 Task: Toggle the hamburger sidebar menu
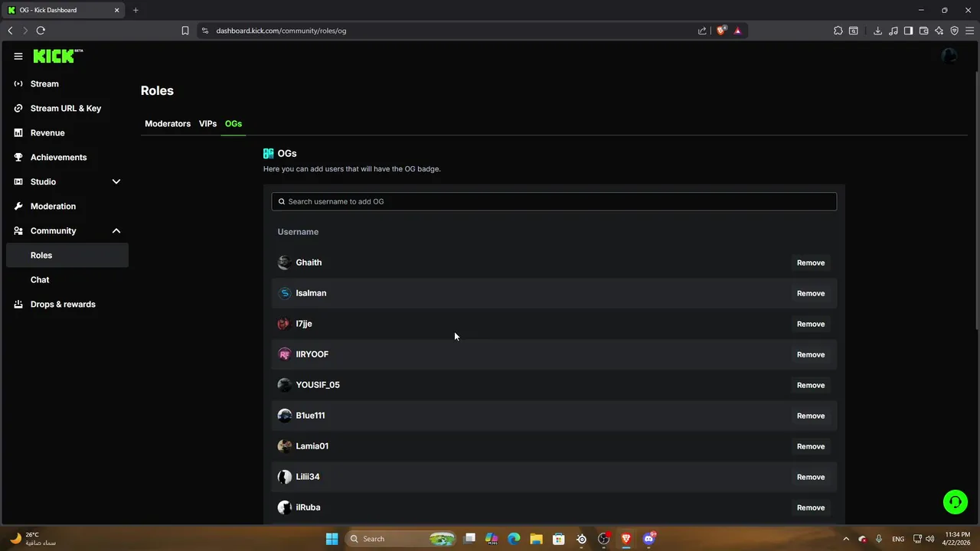coord(18,56)
